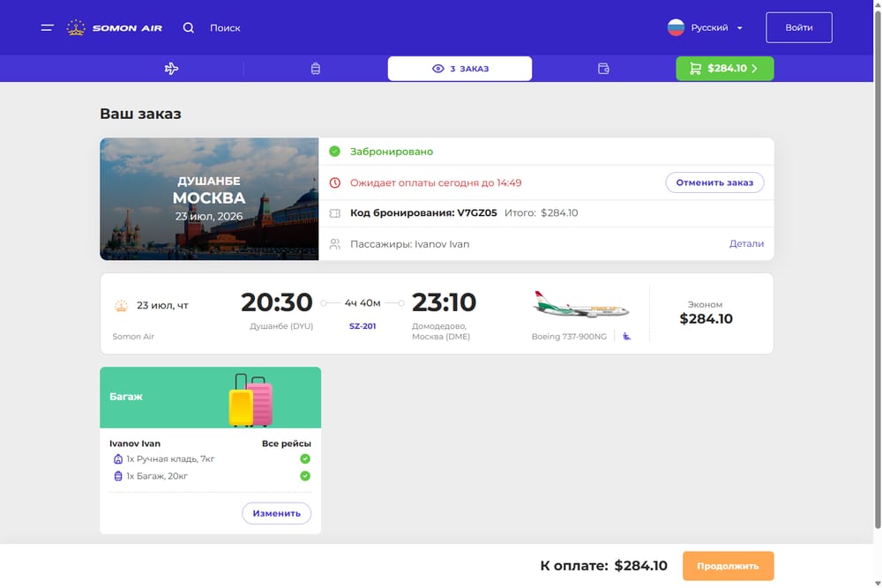Click the Отменить заказ button
882x588 pixels.
click(x=714, y=182)
